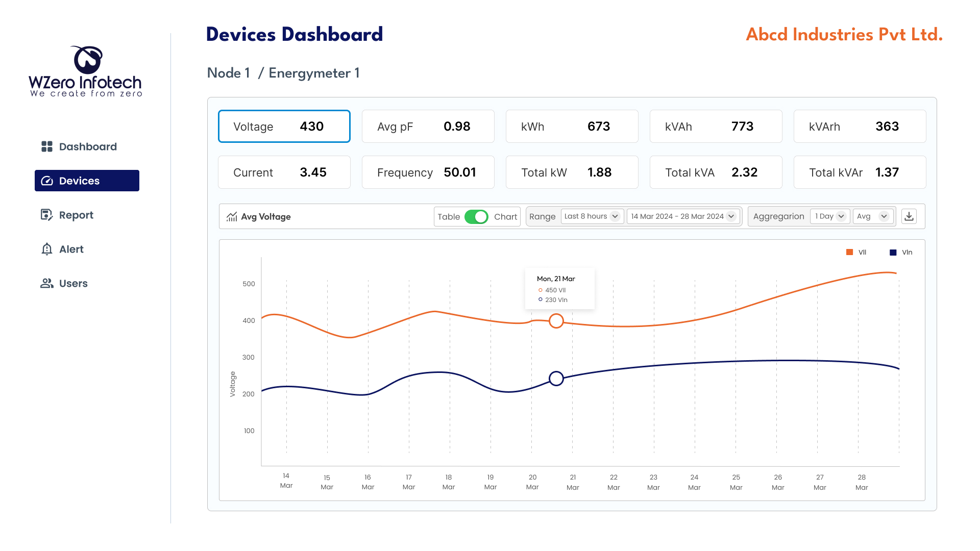Click the 18 Mar axis label

tap(449, 482)
